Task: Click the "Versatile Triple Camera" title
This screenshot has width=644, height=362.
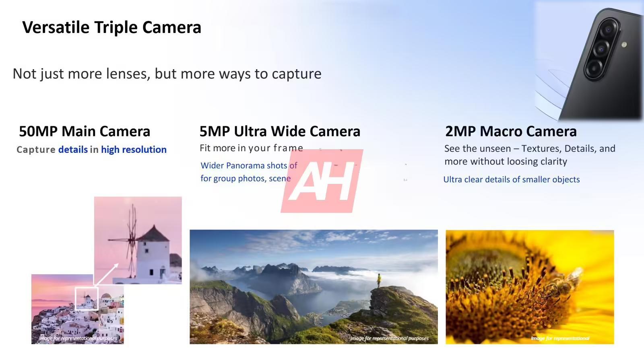Action: [111, 27]
